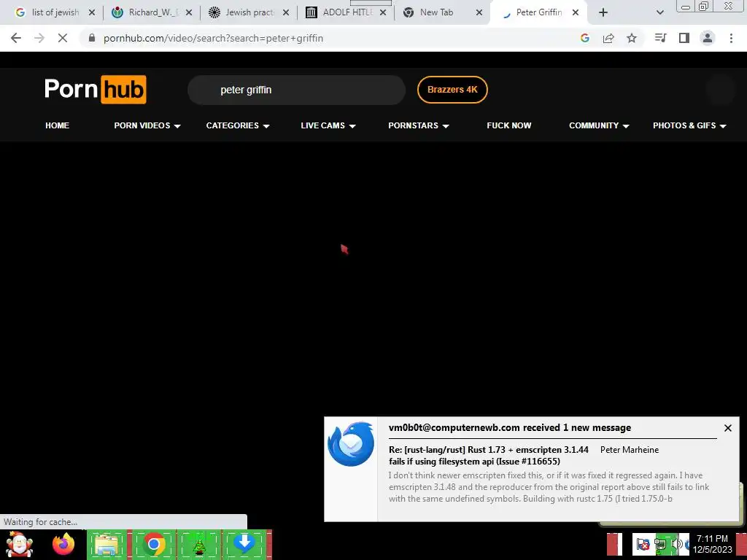Close the 'list of jewish' tab

pos(92,12)
